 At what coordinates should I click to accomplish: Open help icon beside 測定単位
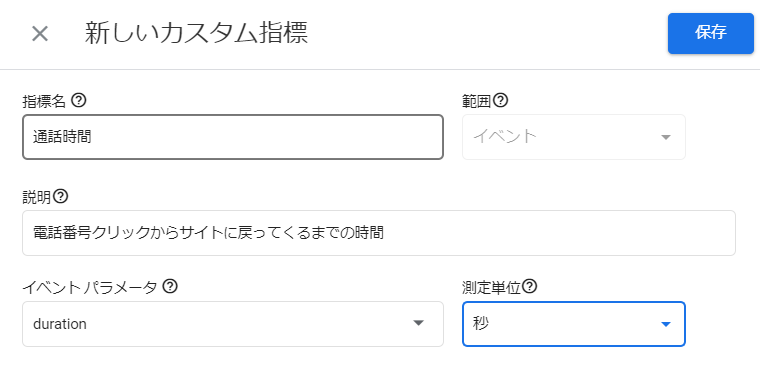530,286
